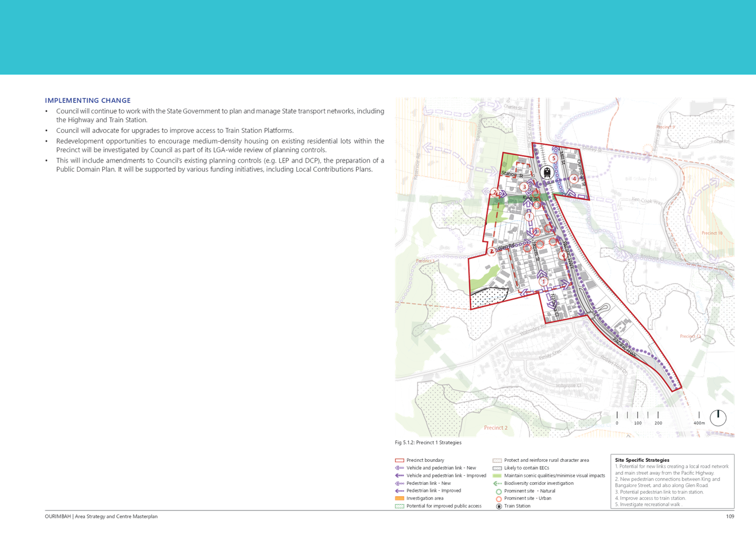Click the Implementing Change heading

click(x=88, y=101)
